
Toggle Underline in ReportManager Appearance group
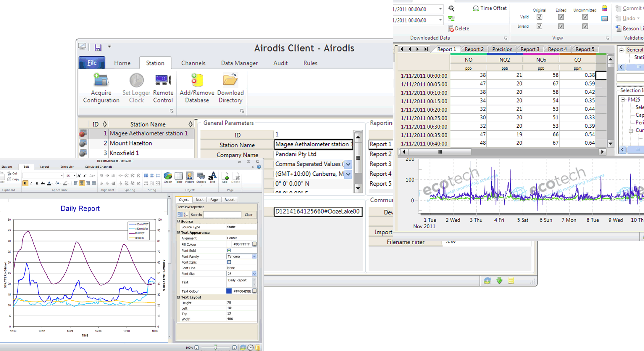tap(37, 183)
